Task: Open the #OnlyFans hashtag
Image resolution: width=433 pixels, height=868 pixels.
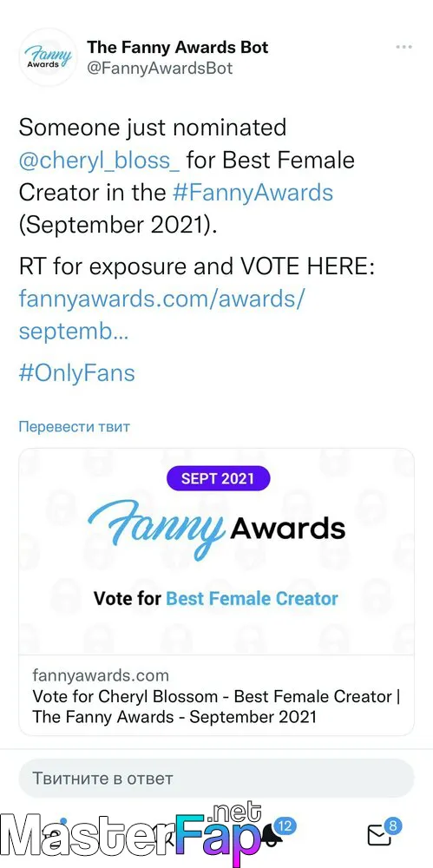Action: 77,373
